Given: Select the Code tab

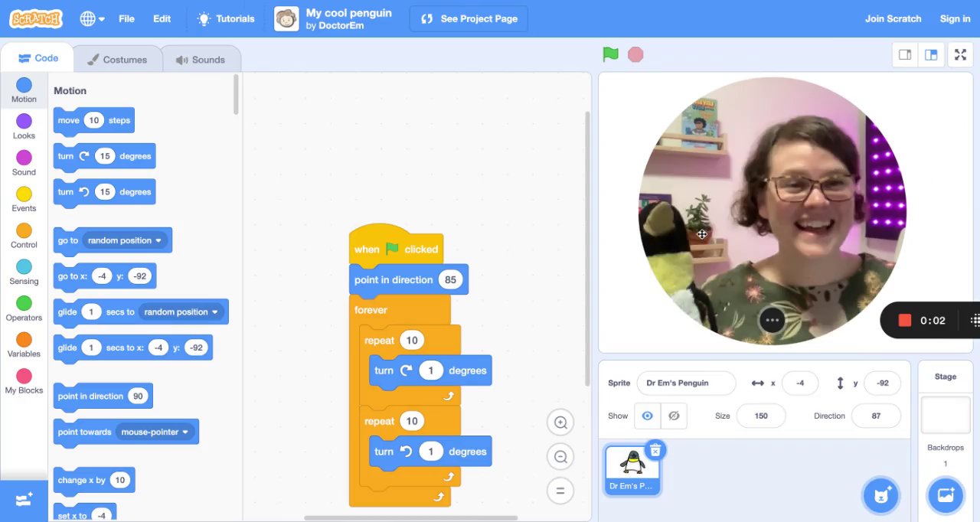Looking at the screenshot, I should click(x=38, y=58).
